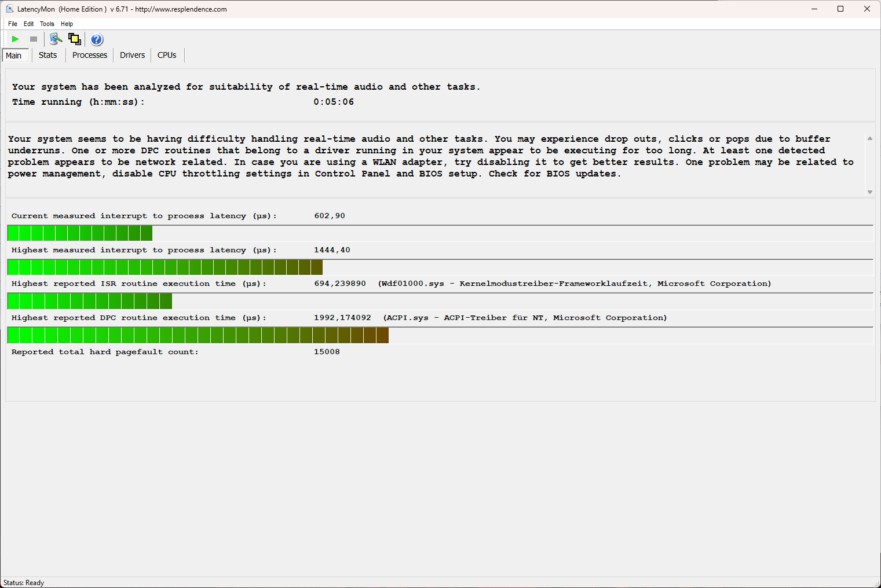This screenshot has width=881, height=588.
Task: Open the Tools menu
Action: [47, 24]
